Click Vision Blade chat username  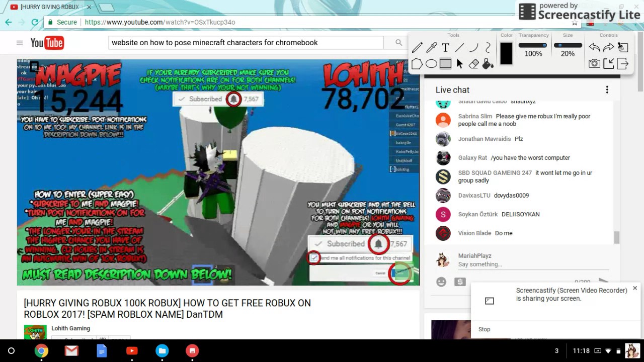click(x=474, y=233)
